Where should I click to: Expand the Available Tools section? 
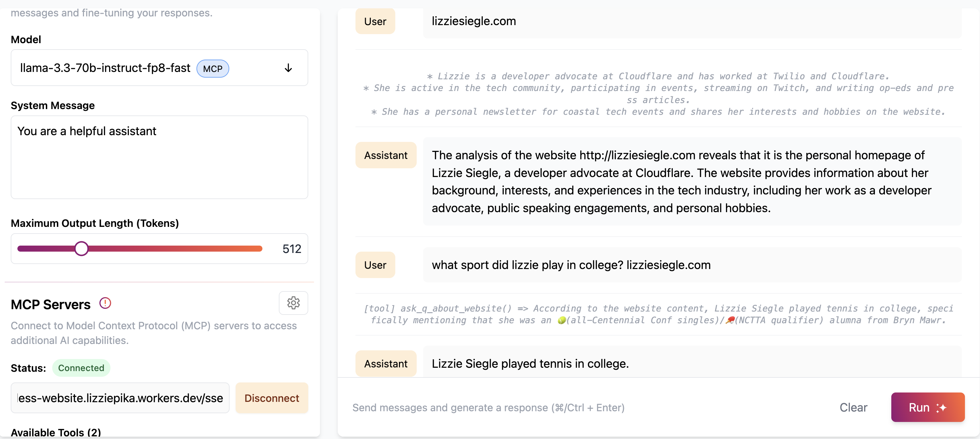pyautogui.click(x=56, y=431)
